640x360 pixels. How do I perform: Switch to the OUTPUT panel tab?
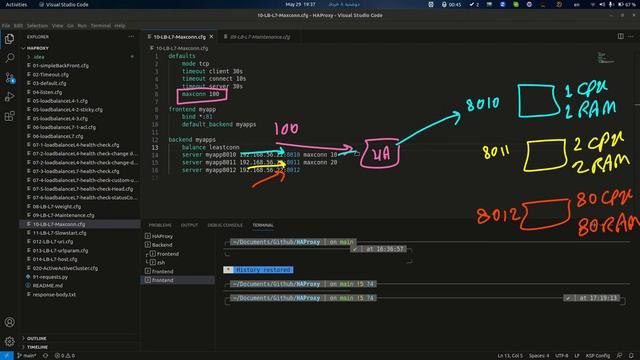tap(189, 225)
